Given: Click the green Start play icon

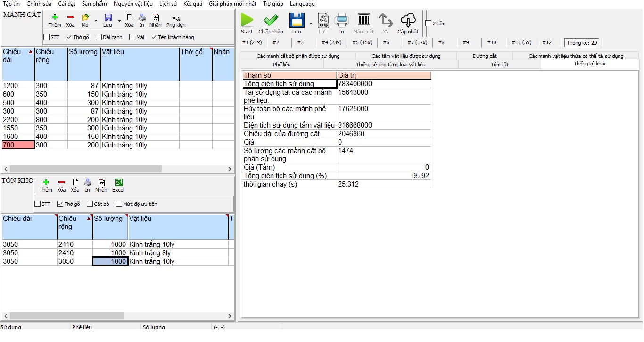Looking at the screenshot, I should pyautogui.click(x=247, y=21).
